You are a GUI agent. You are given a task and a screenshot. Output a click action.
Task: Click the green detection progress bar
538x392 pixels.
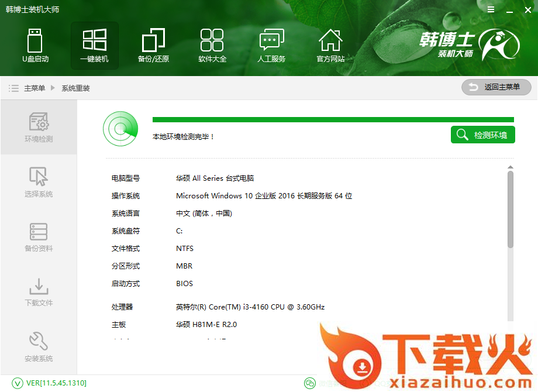pyautogui.click(x=333, y=119)
